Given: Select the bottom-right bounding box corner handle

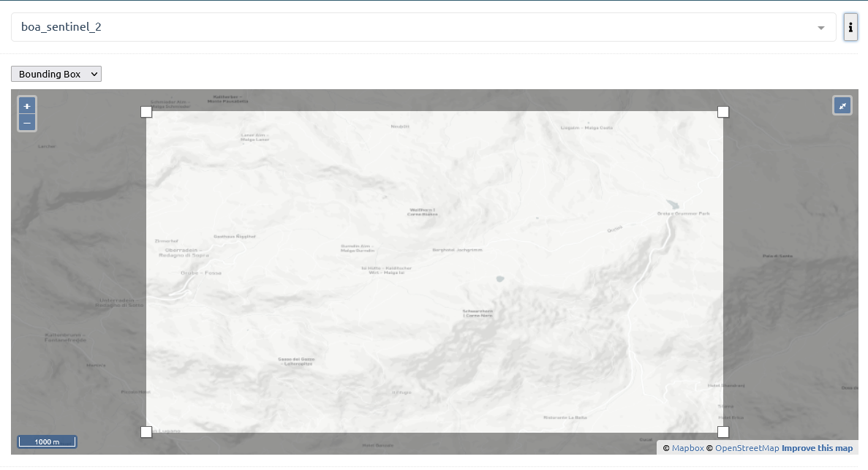Looking at the screenshot, I should [x=723, y=431].
